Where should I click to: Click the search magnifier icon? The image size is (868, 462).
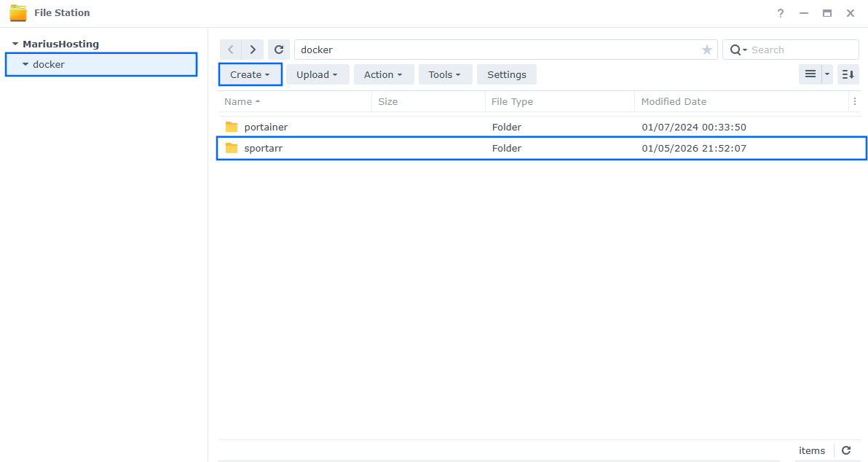(736, 49)
